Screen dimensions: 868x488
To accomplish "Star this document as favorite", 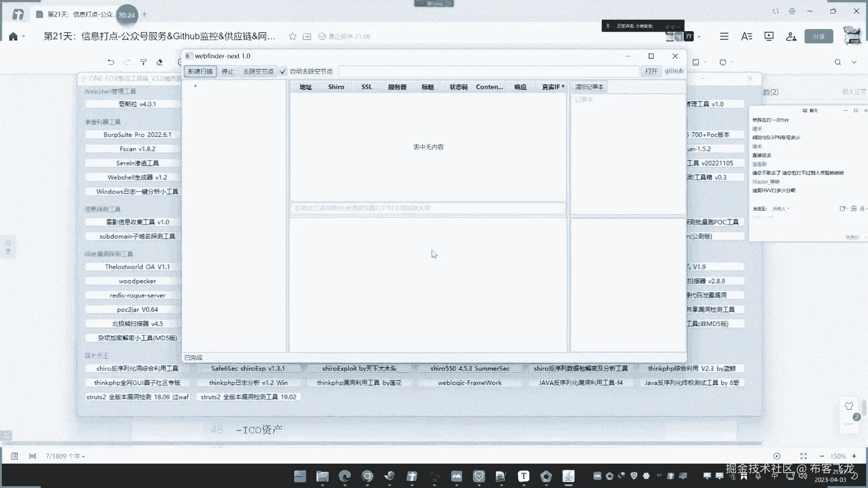I will click(x=292, y=37).
